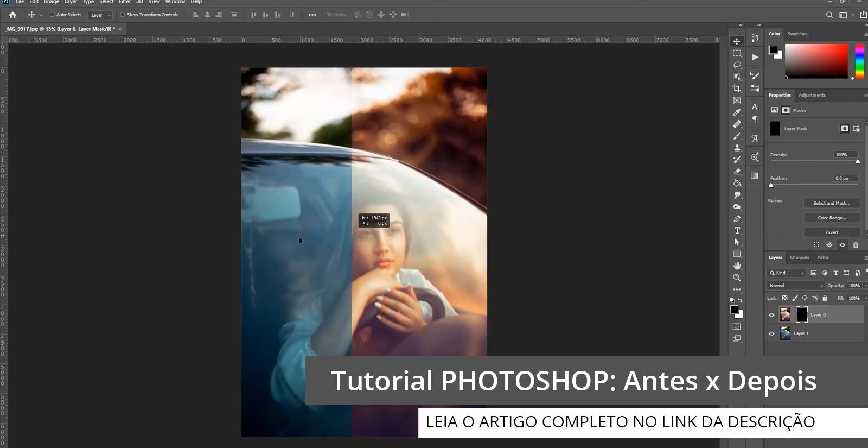The height and width of the screenshot is (448, 868).
Task: Open the Auto-Select Layer dropdown
Action: (x=100, y=15)
